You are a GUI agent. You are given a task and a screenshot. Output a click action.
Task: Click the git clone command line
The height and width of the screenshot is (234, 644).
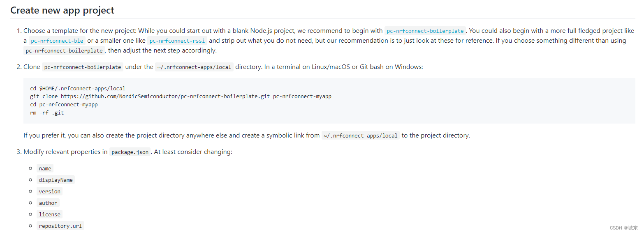click(x=181, y=96)
